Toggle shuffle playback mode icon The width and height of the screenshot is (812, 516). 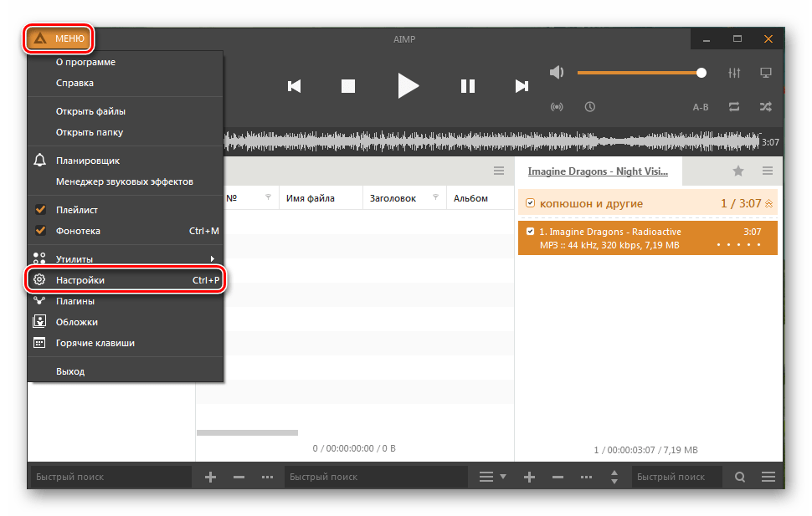pos(765,107)
